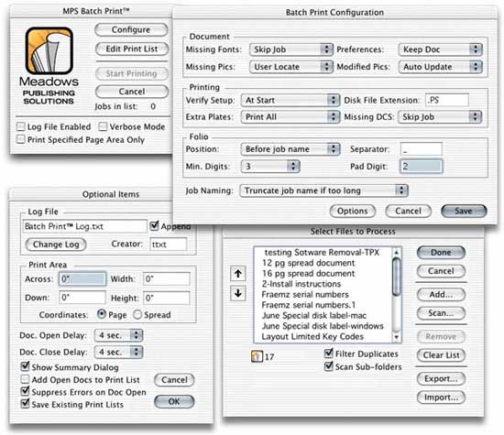Check Print Specified Page Area Only

(20, 139)
